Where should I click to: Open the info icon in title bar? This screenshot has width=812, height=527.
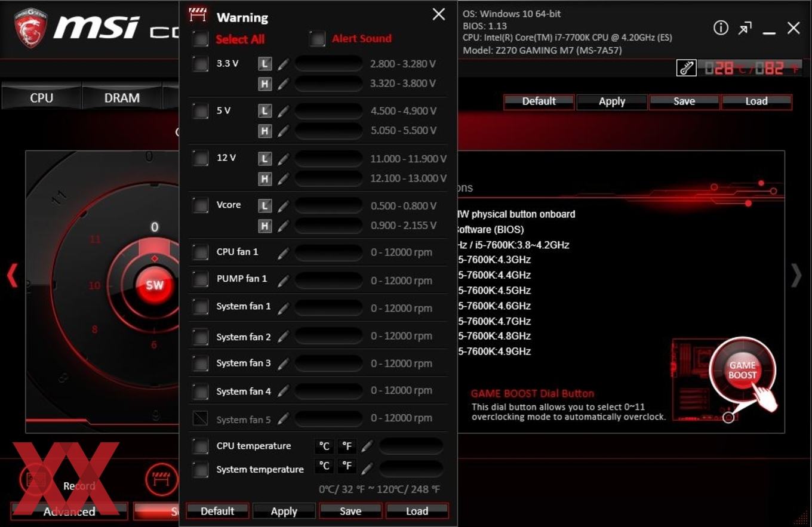point(721,28)
